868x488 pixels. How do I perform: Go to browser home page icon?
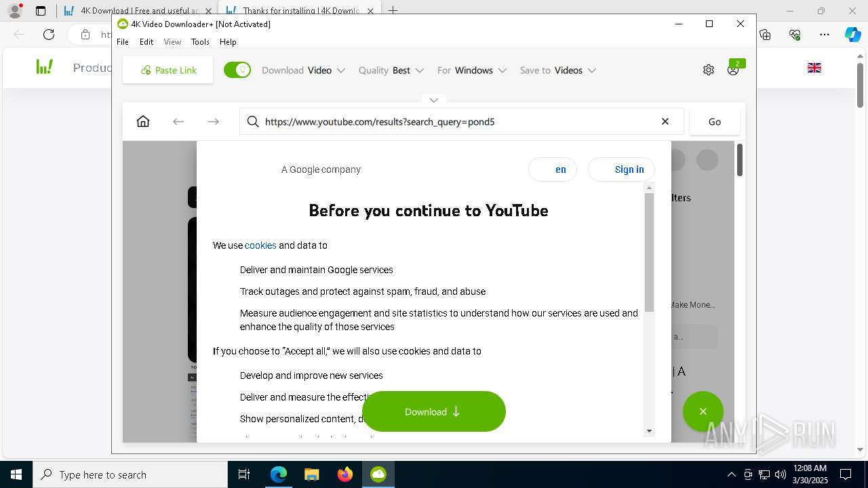(143, 121)
